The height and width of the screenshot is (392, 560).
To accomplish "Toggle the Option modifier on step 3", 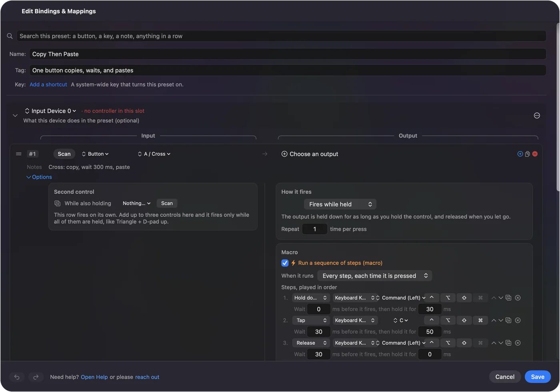I will click(x=448, y=343).
